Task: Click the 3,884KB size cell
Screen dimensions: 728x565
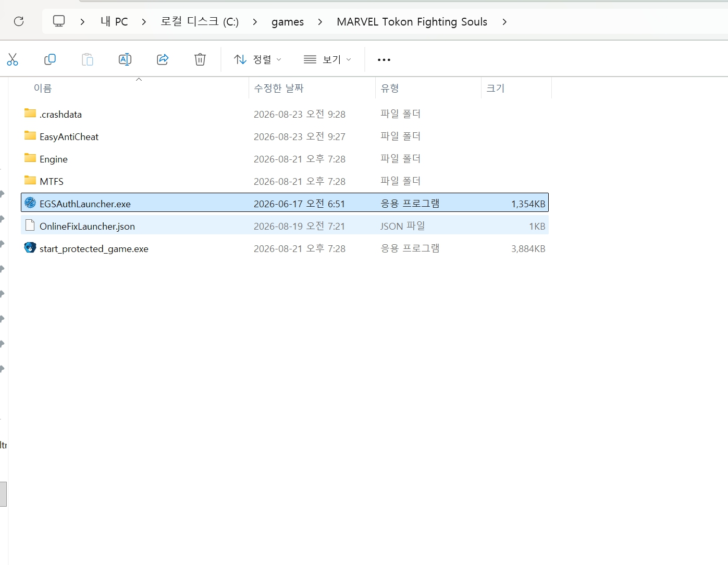Action: (528, 249)
